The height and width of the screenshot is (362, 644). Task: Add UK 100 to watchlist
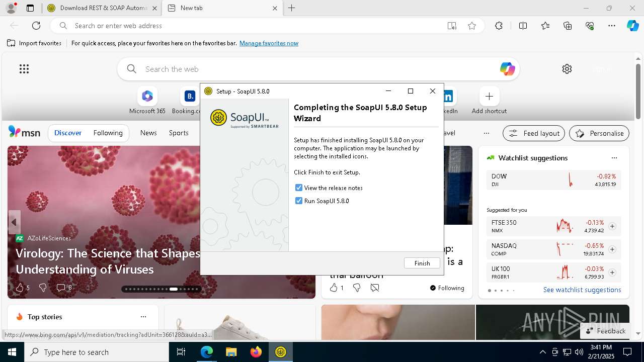click(612, 273)
